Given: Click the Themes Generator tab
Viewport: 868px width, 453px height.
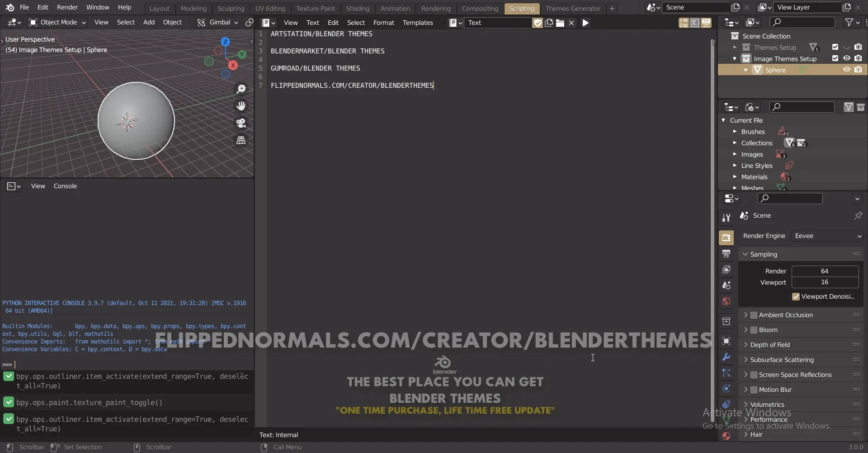Looking at the screenshot, I should pyautogui.click(x=573, y=8).
